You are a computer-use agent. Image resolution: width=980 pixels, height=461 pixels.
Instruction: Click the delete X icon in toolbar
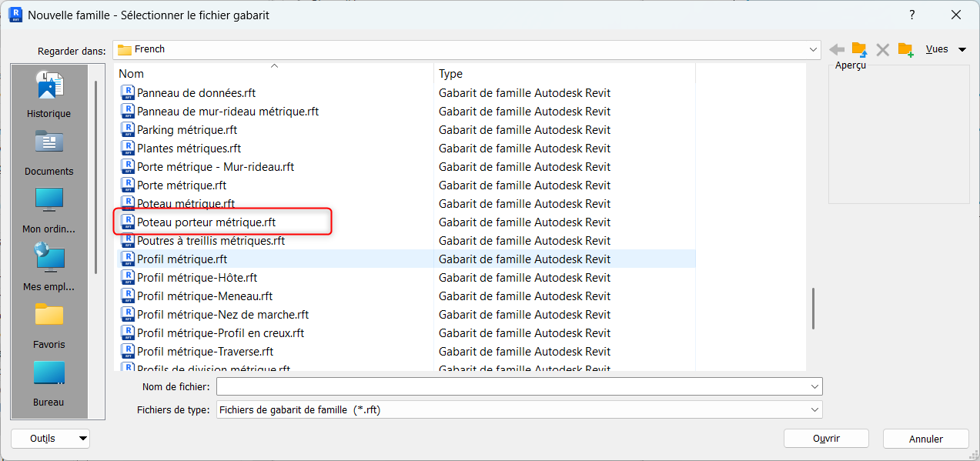point(882,50)
